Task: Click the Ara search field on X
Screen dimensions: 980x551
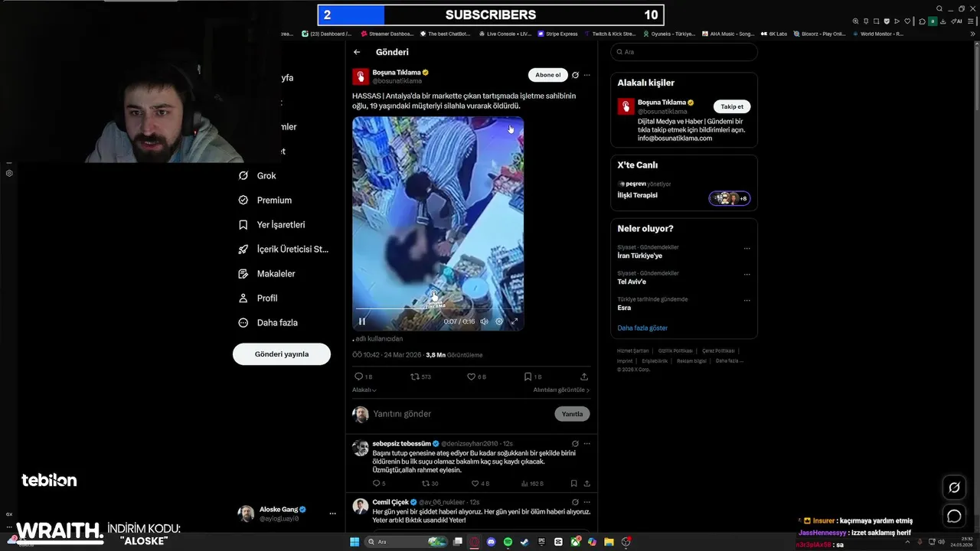Action: [684, 52]
